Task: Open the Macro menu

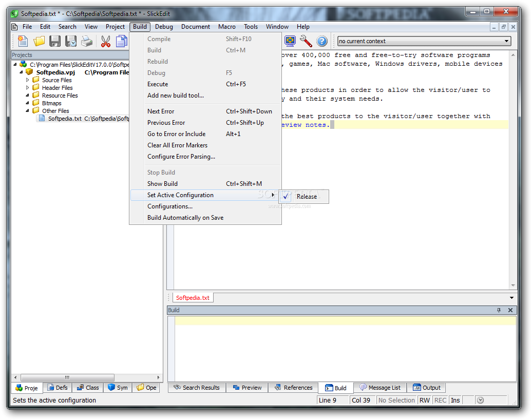Action: 226,27
